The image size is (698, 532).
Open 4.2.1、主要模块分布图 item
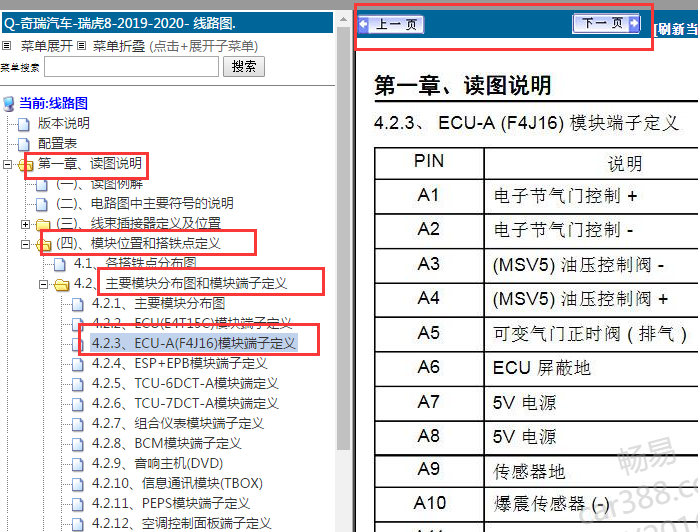click(158, 303)
